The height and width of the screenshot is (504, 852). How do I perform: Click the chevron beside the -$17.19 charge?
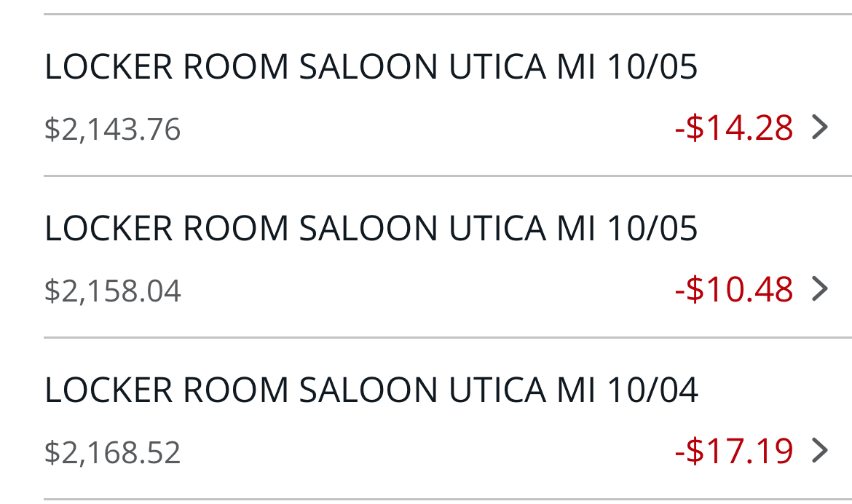[x=820, y=450]
